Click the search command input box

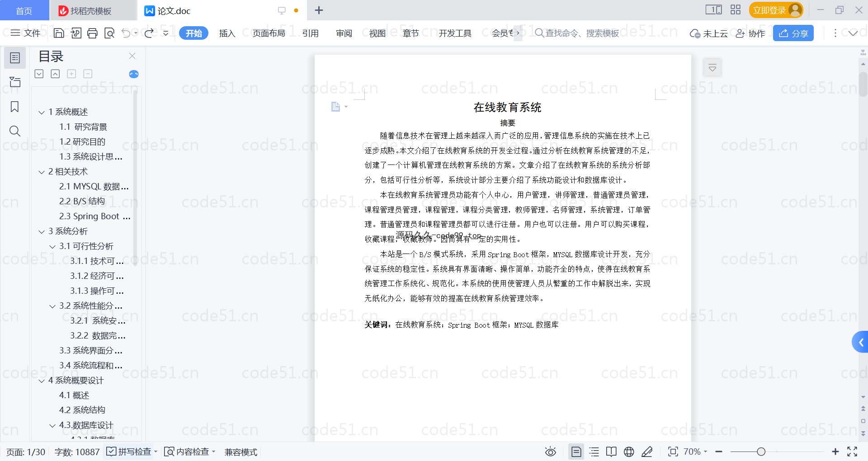click(x=577, y=33)
